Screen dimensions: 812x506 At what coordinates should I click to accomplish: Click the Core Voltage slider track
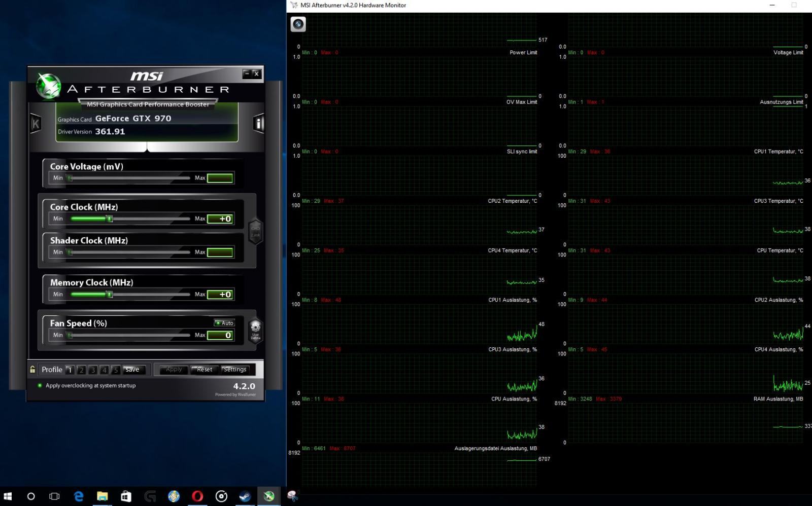pos(129,178)
